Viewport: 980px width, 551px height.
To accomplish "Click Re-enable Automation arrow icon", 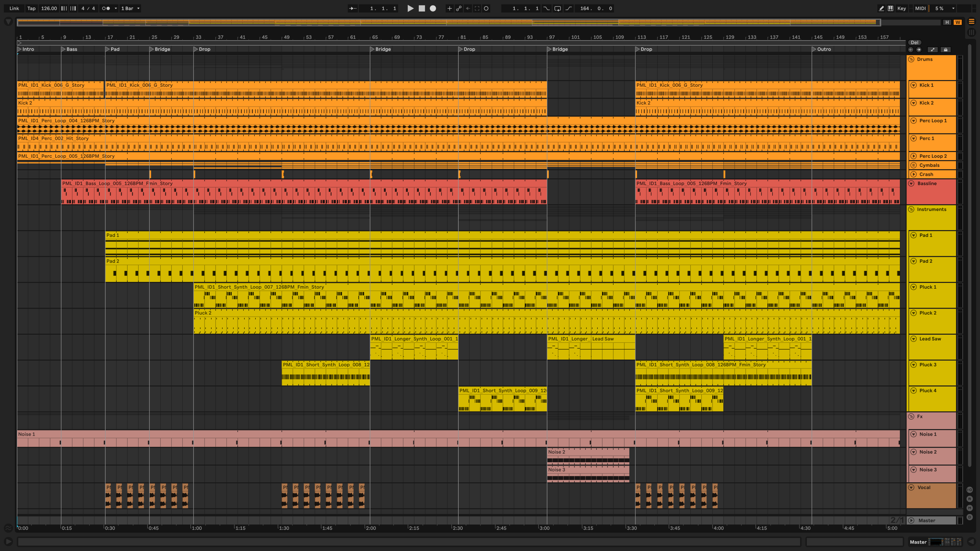I will pyautogui.click(x=468, y=8).
